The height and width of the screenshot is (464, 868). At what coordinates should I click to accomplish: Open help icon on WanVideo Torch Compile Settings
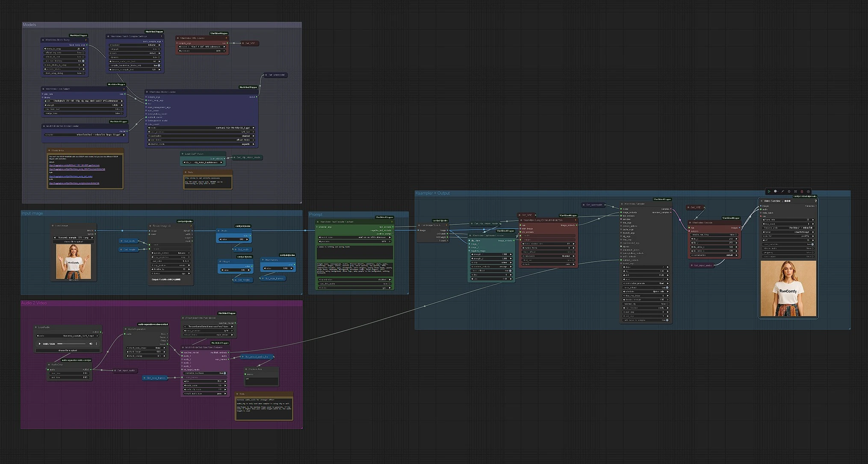point(161,36)
